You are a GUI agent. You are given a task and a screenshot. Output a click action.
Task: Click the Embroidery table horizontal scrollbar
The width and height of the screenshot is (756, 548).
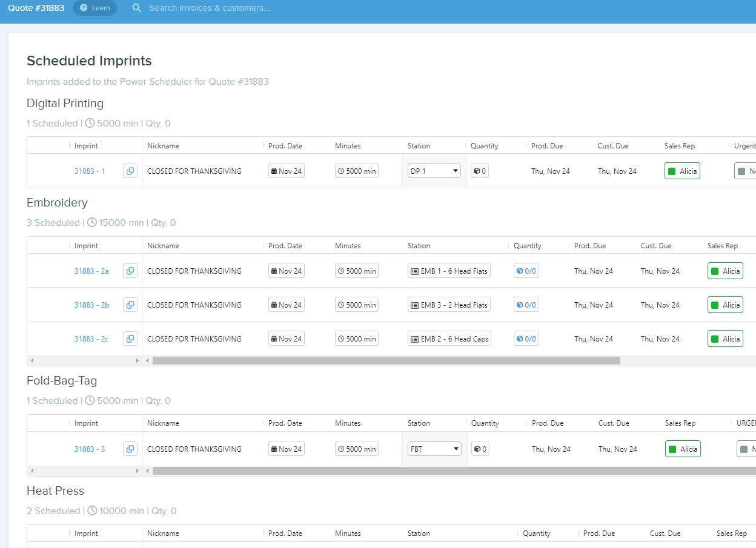(386, 360)
